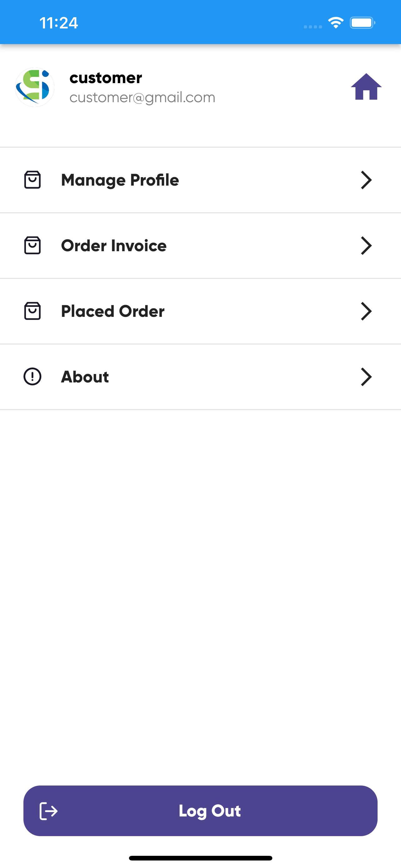Select the Order Invoice menu item

pos(114,246)
